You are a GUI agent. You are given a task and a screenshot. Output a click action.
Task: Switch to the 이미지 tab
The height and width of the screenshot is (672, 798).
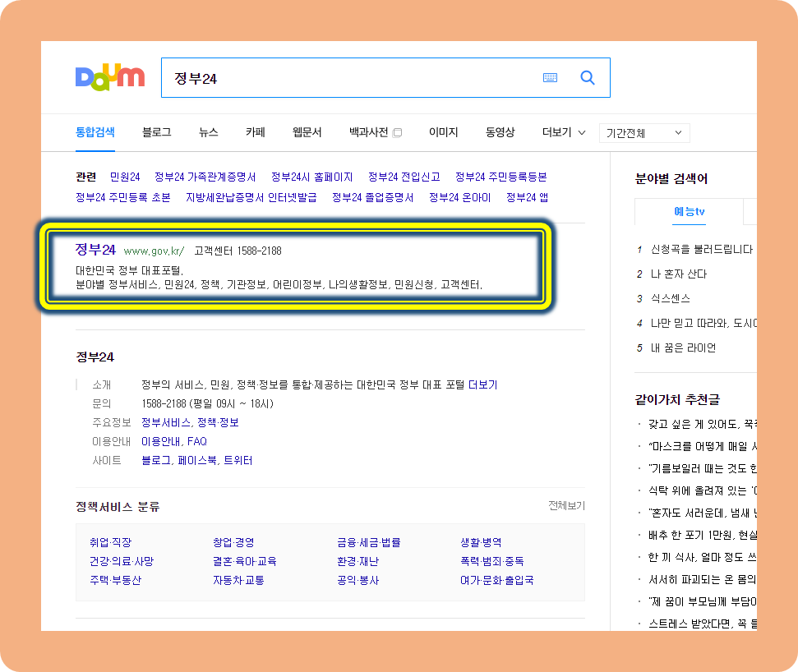443,132
